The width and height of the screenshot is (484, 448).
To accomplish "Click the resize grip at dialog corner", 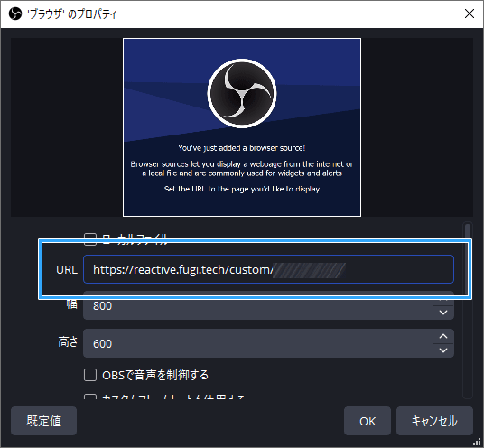I will click(477, 442).
